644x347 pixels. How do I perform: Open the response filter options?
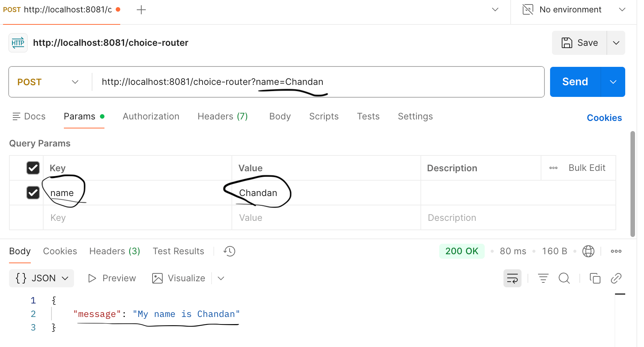(543, 278)
